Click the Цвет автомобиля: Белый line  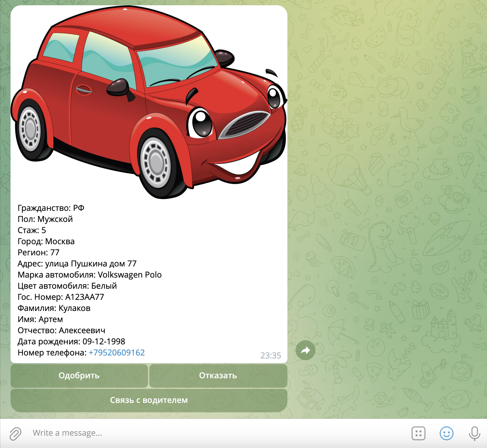pyautogui.click(x=67, y=286)
